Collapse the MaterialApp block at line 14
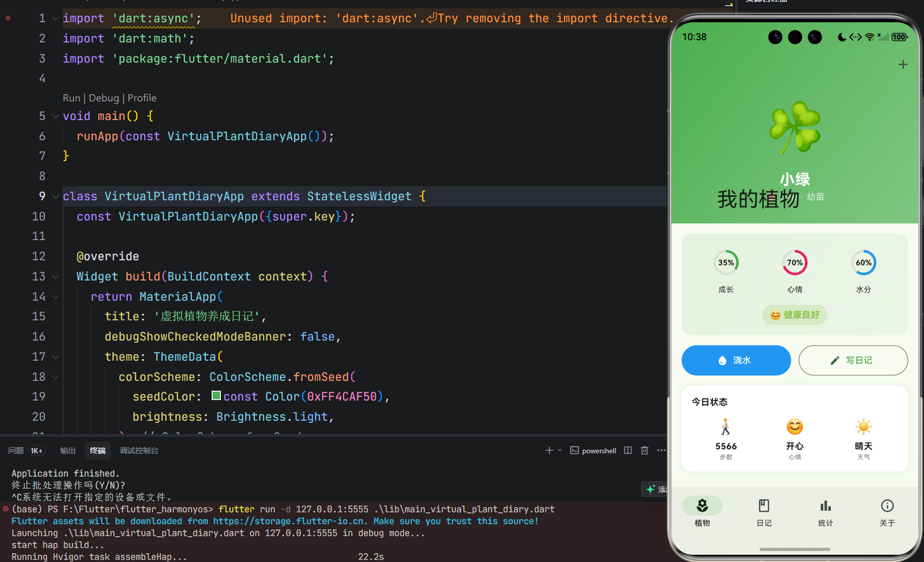 tap(55, 297)
